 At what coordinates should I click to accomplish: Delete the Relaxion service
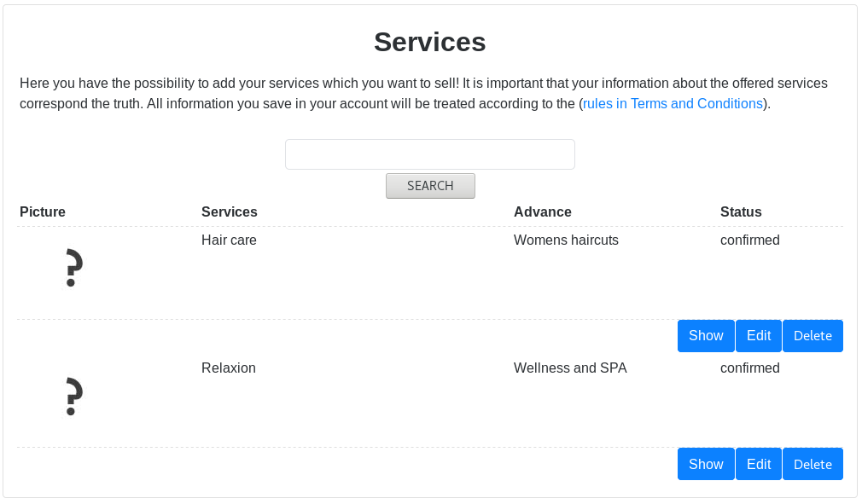pyautogui.click(x=812, y=464)
